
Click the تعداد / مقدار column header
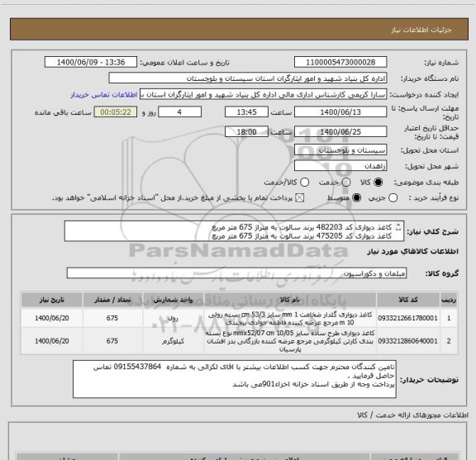[112, 300]
